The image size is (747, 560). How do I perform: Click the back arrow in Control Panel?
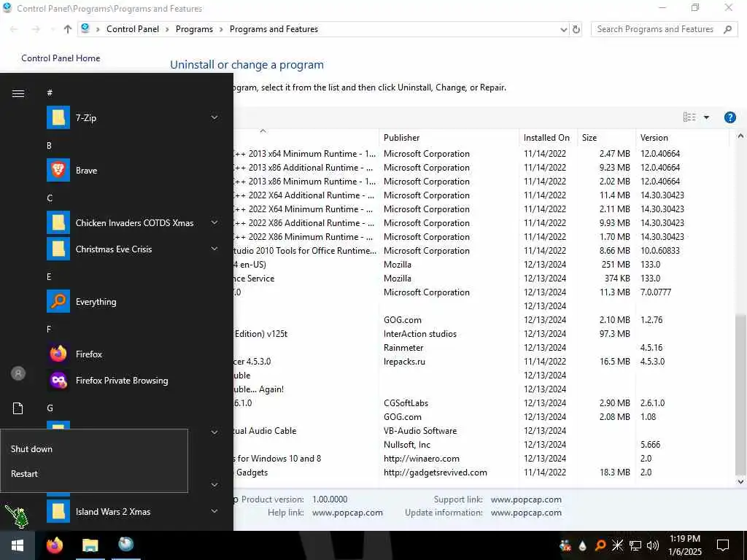pos(14,29)
